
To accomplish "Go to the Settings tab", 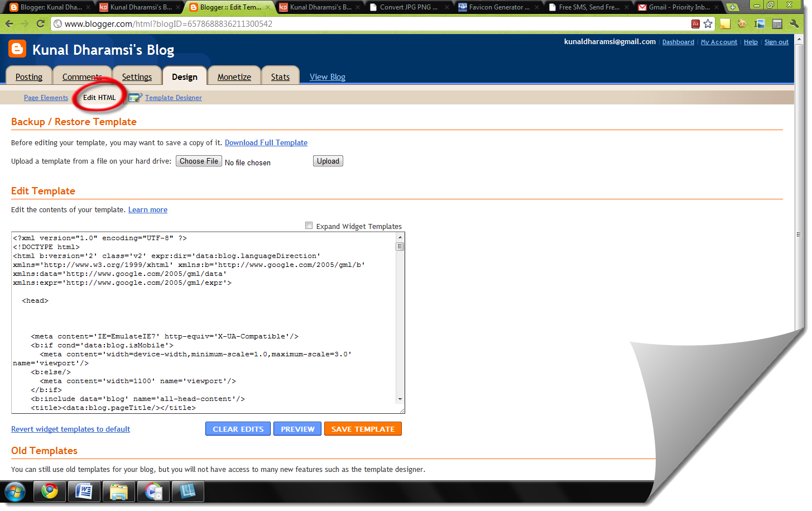I will (x=137, y=77).
